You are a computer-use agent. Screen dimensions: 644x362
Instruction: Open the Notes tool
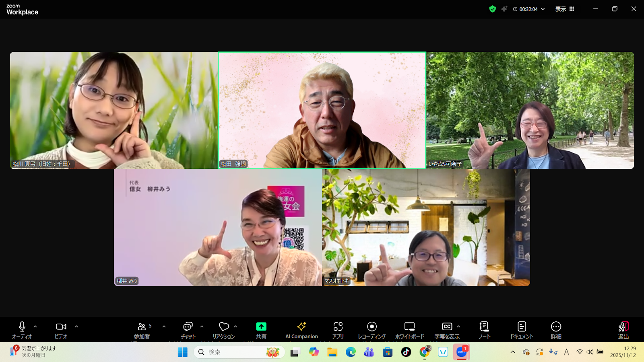tap(484, 330)
